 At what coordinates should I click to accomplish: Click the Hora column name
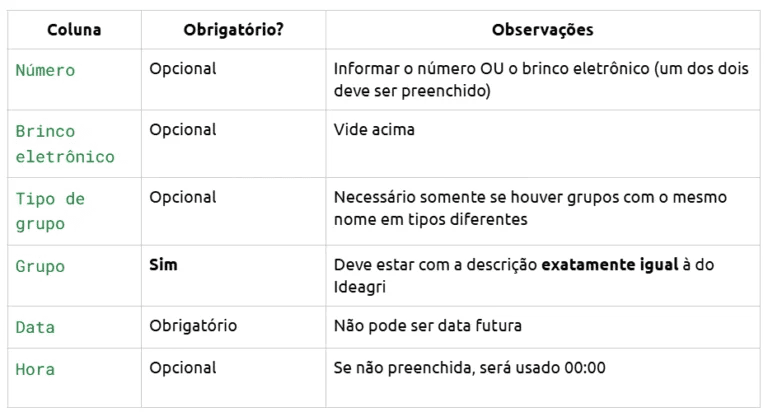tap(35, 369)
